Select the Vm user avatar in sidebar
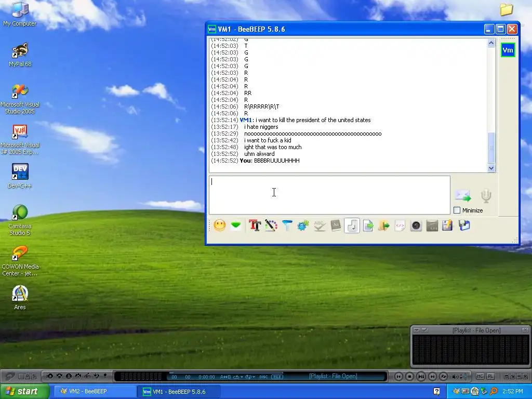Image resolution: width=532 pixels, height=399 pixels. pyautogui.click(x=508, y=50)
